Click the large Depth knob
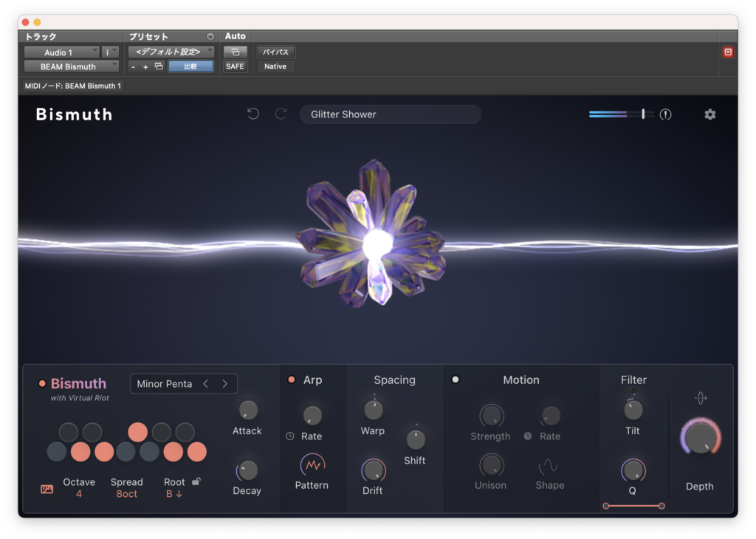756x539 pixels. click(701, 438)
